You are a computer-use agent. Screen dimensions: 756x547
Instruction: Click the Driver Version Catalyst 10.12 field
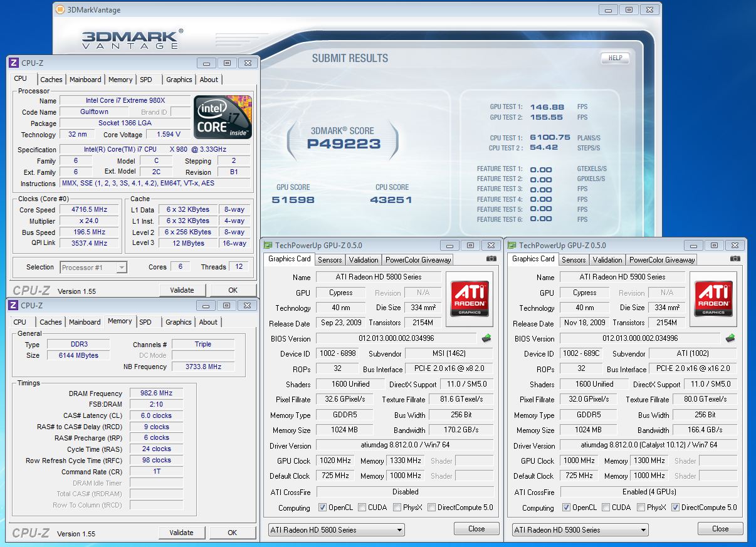[x=649, y=445]
